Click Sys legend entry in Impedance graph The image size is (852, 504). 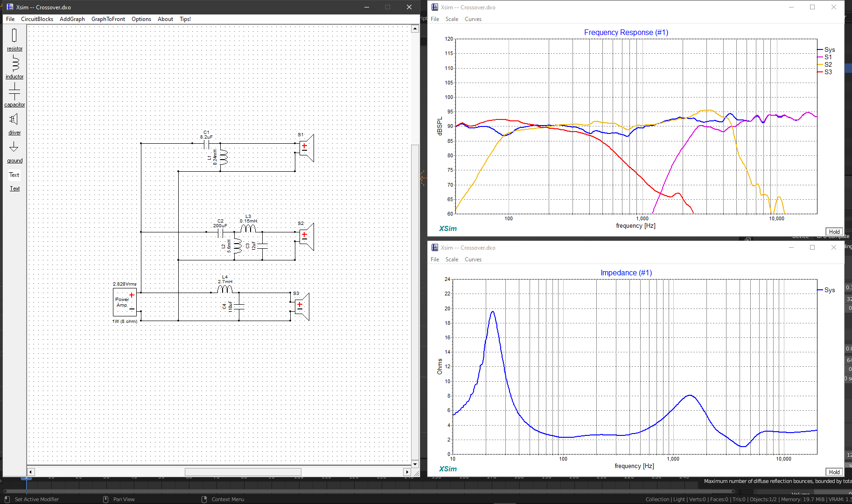(826, 290)
